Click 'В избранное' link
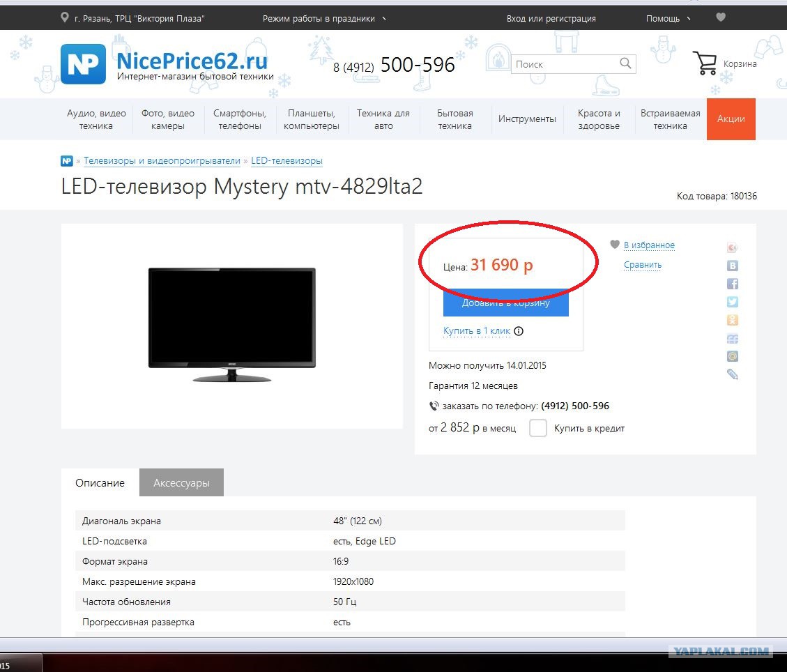The height and width of the screenshot is (672, 787). (x=649, y=245)
